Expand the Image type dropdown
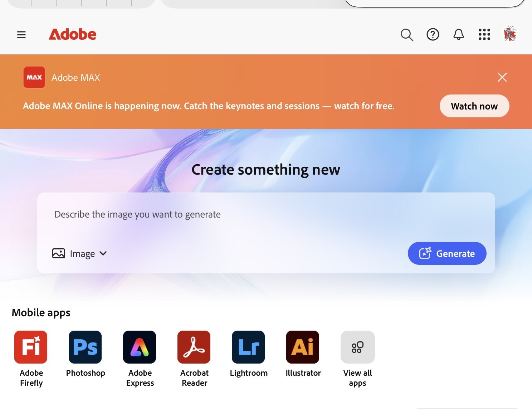Image resolution: width=532 pixels, height=409 pixels. 80,254
